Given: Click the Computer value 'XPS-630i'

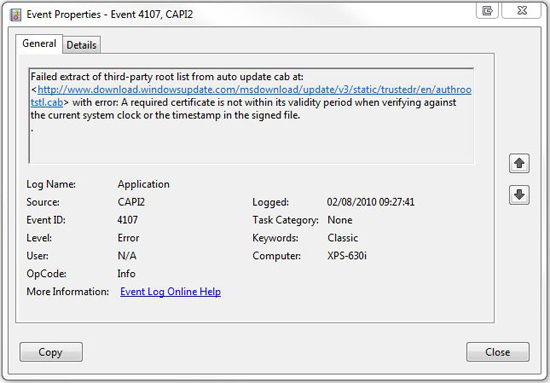Looking at the screenshot, I should [x=347, y=256].
